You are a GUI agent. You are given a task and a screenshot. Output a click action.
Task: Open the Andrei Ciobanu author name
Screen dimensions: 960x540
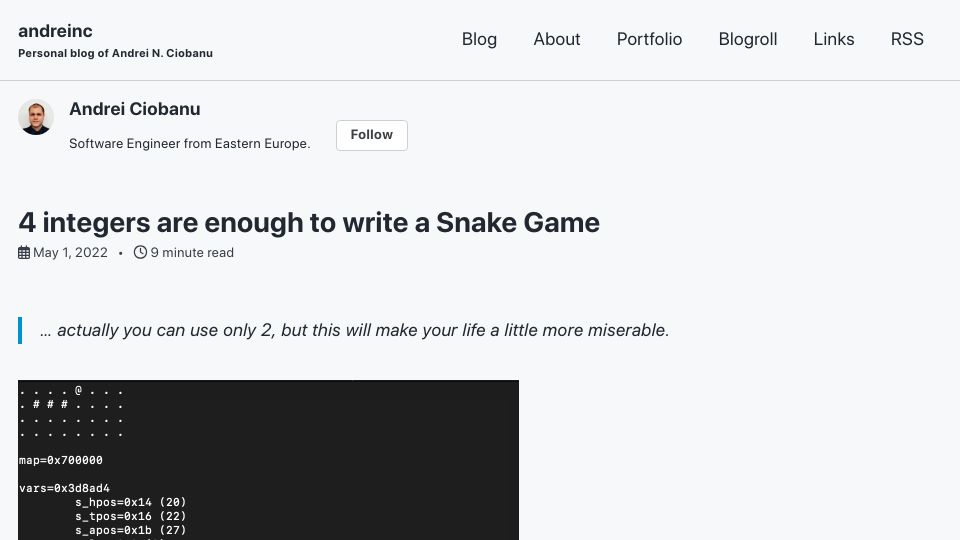135,109
